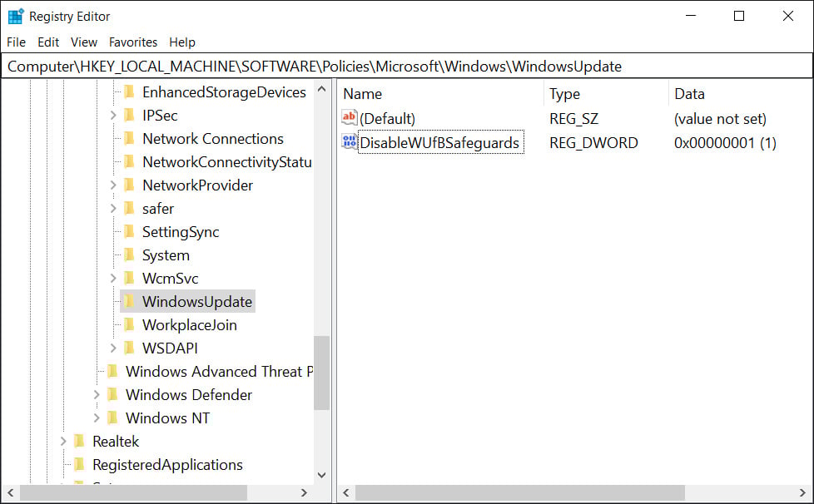
Task: Click the folder icon next to WorkplaceJoin
Action: tap(129, 324)
